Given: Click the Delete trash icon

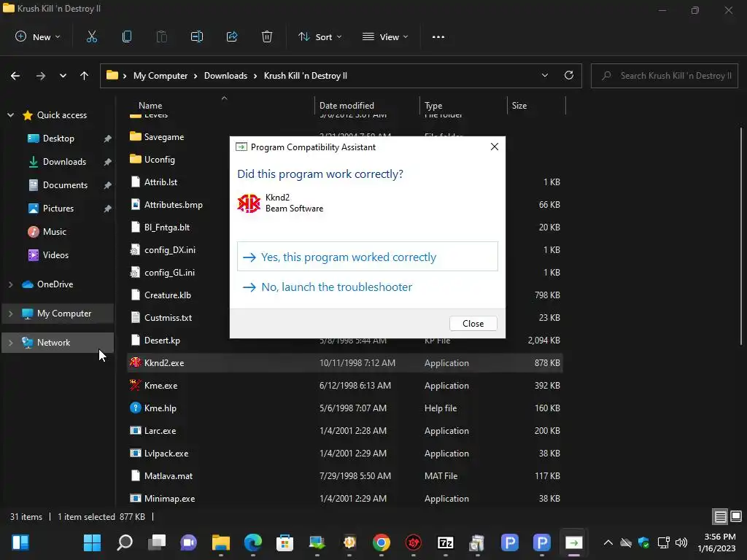Looking at the screenshot, I should 267,36.
